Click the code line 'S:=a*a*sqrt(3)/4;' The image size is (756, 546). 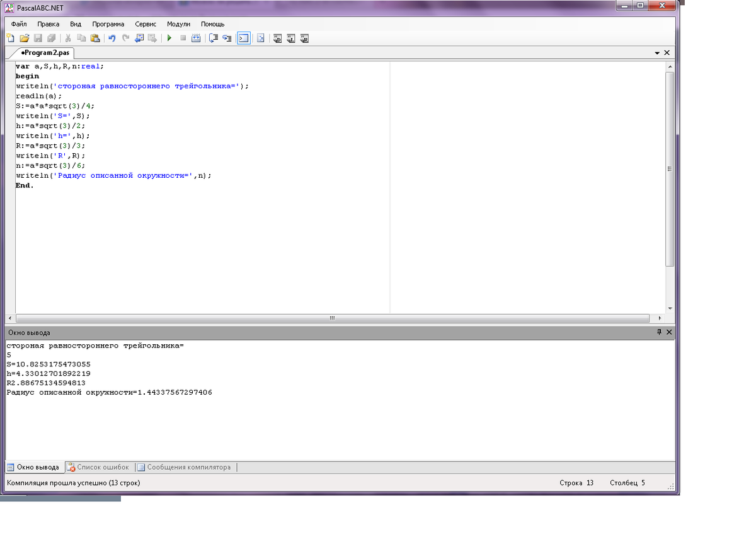pyautogui.click(x=55, y=106)
